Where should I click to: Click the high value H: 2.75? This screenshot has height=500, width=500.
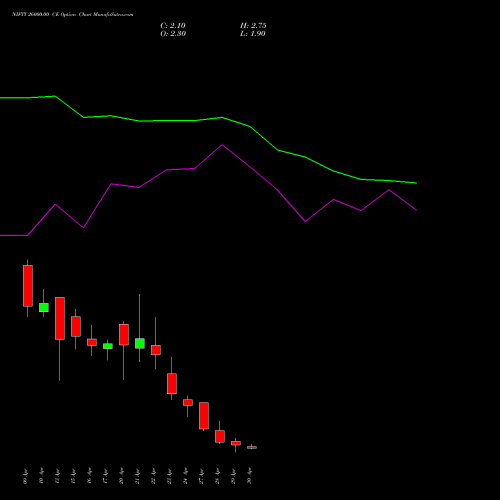[253, 26]
